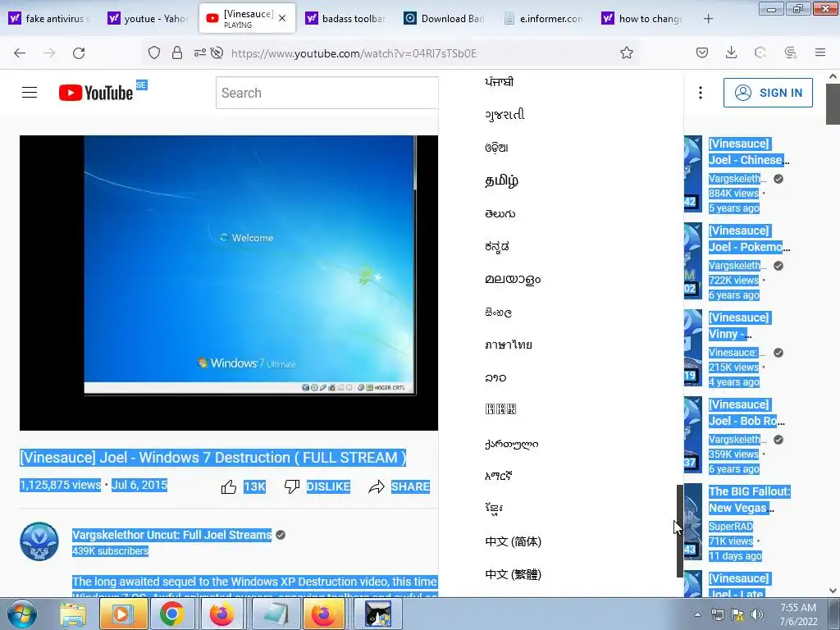840x630 pixels.
Task: Open the Windows Start button
Action: [x=22, y=614]
